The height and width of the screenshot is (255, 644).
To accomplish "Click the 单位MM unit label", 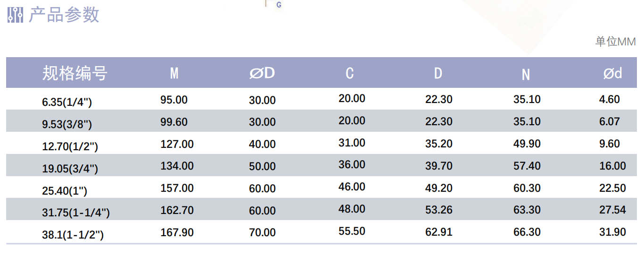I will (x=615, y=42).
